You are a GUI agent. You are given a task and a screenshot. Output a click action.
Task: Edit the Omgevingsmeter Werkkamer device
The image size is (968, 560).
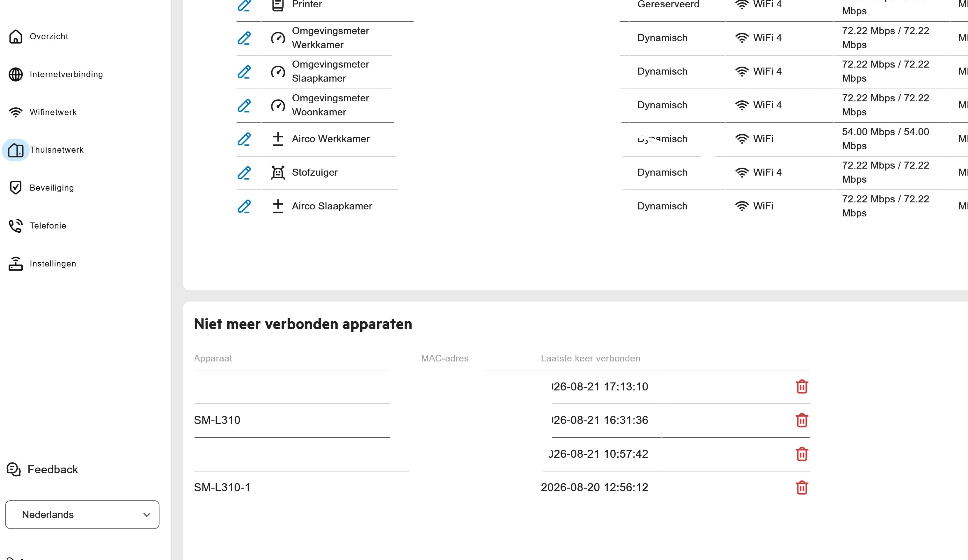click(244, 38)
